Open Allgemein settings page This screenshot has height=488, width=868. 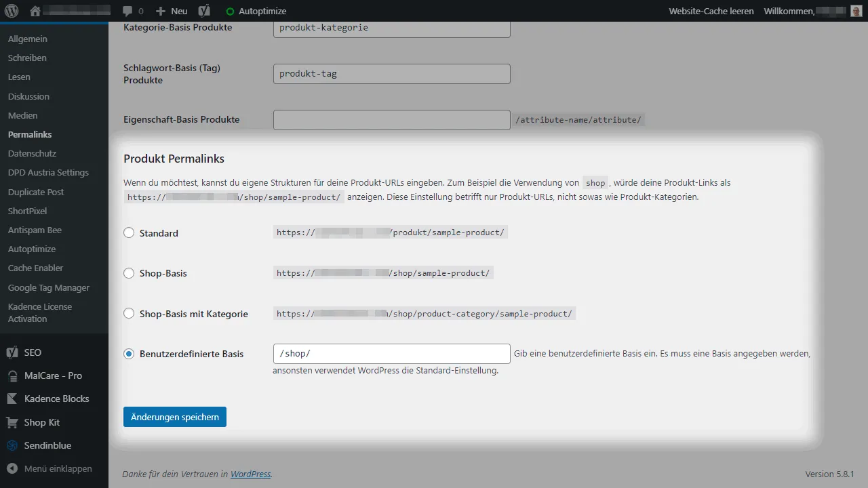pos(28,39)
